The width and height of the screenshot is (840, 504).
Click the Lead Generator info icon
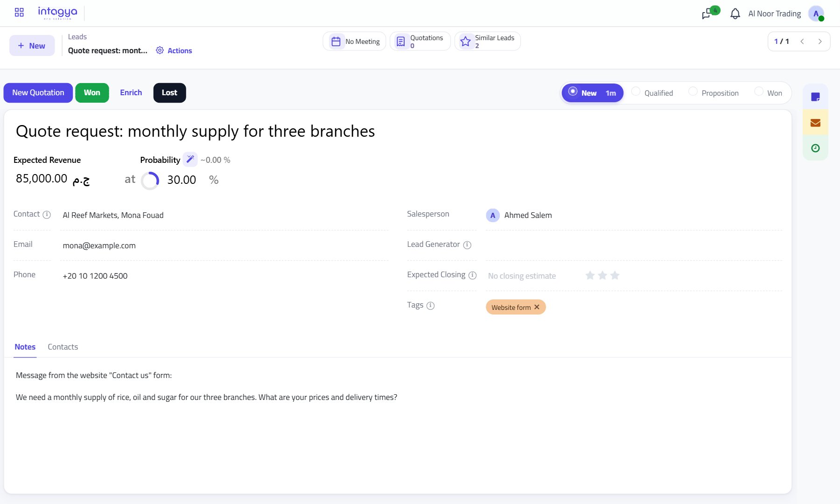point(467,245)
